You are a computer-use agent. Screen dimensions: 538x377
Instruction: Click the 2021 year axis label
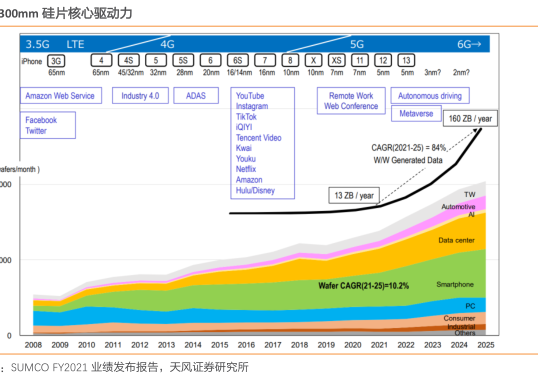tap(379, 345)
